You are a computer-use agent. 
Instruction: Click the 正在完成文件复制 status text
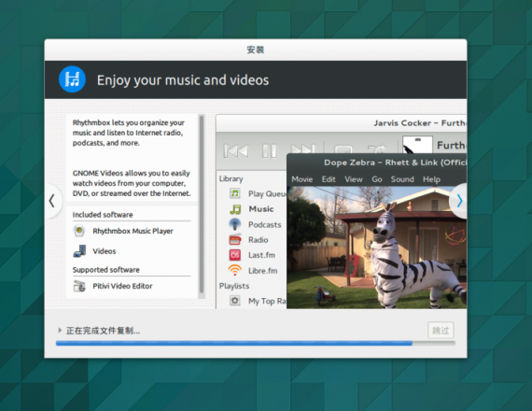[x=103, y=330]
